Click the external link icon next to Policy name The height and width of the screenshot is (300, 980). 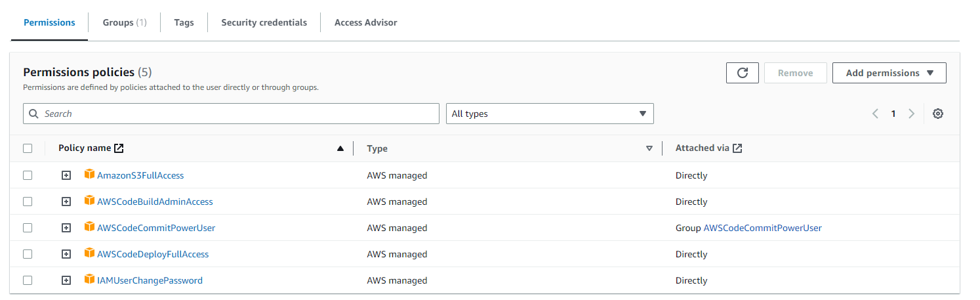pos(119,148)
